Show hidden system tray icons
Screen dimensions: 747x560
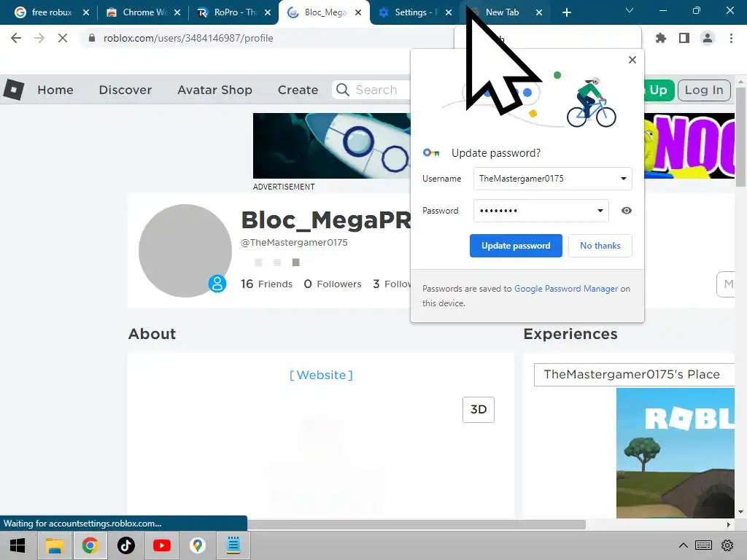tap(683, 545)
